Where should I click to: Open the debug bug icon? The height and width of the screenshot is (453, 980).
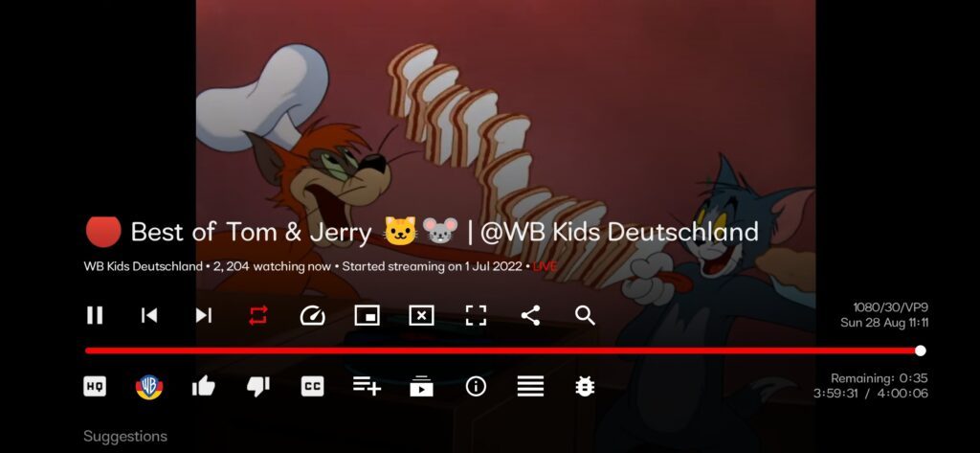coord(585,387)
